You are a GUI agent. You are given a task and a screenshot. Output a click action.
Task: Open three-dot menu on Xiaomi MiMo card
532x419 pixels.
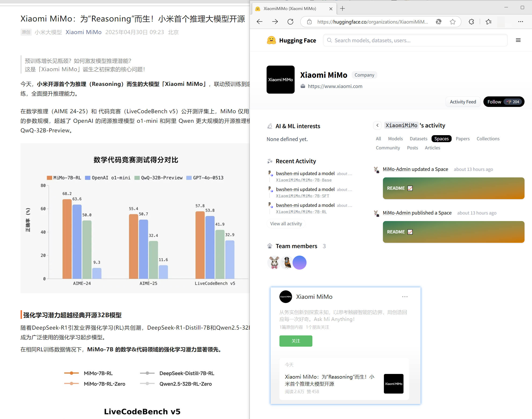(x=405, y=297)
